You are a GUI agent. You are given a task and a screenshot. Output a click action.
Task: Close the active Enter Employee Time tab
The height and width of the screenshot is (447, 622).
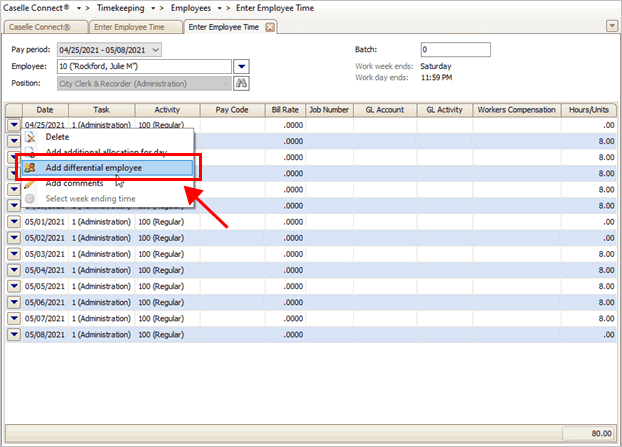pyautogui.click(x=270, y=27)
